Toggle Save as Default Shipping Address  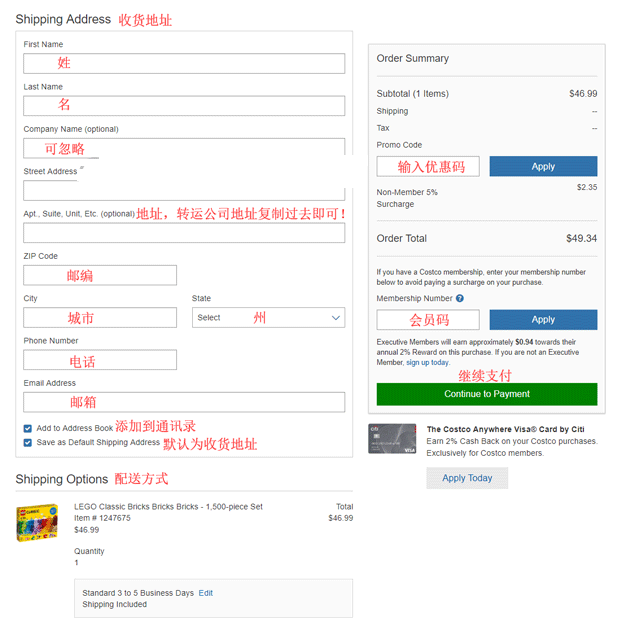(x=28, y=443)
